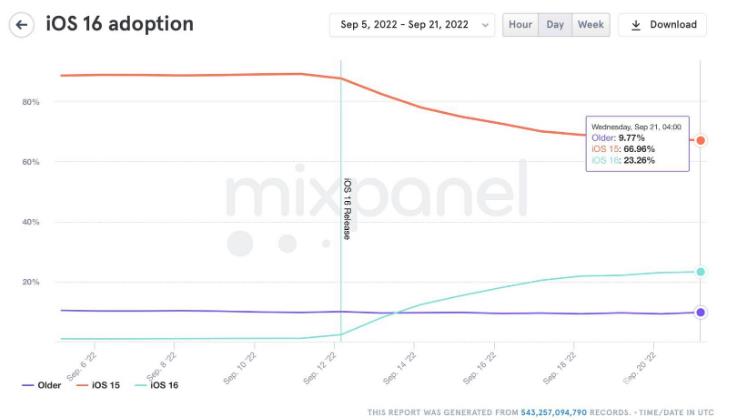Switch to Hour granularity
The height and width of the screenshot is (420, 729).
[x=520, y=25]
